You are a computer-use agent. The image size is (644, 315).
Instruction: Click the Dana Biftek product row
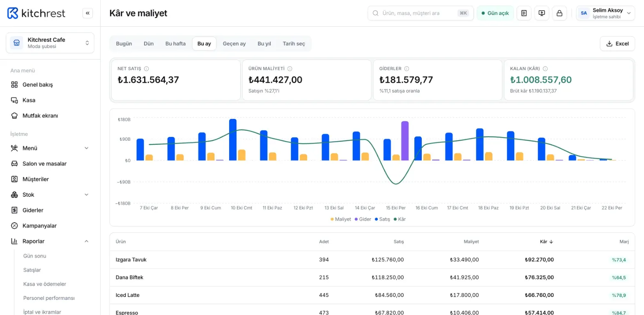(x=372, y=278)
